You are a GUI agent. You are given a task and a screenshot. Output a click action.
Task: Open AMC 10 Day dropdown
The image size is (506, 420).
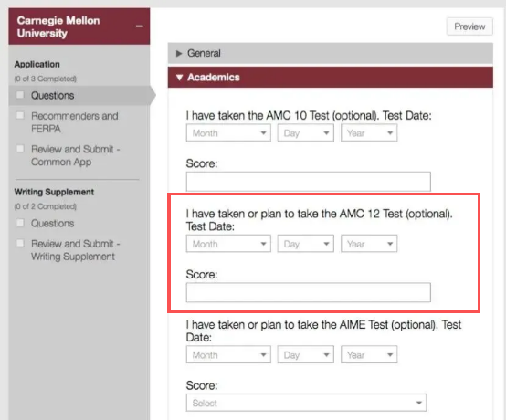pos(306,133)
